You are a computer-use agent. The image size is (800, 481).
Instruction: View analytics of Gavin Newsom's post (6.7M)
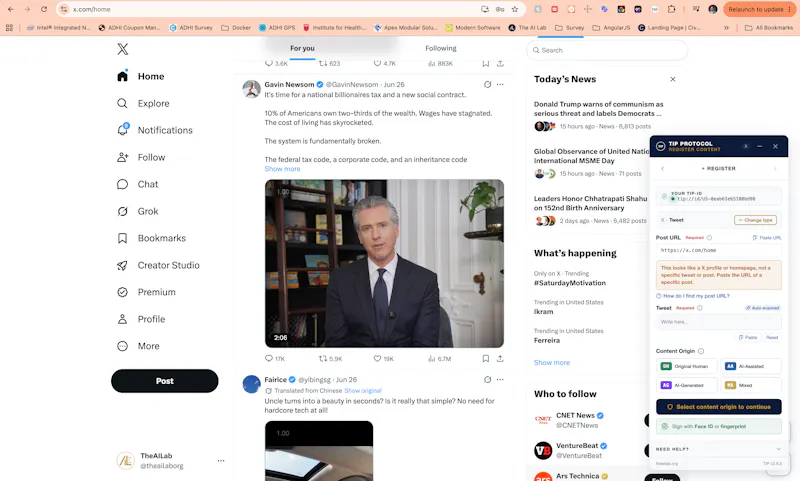tap(439, 359)
